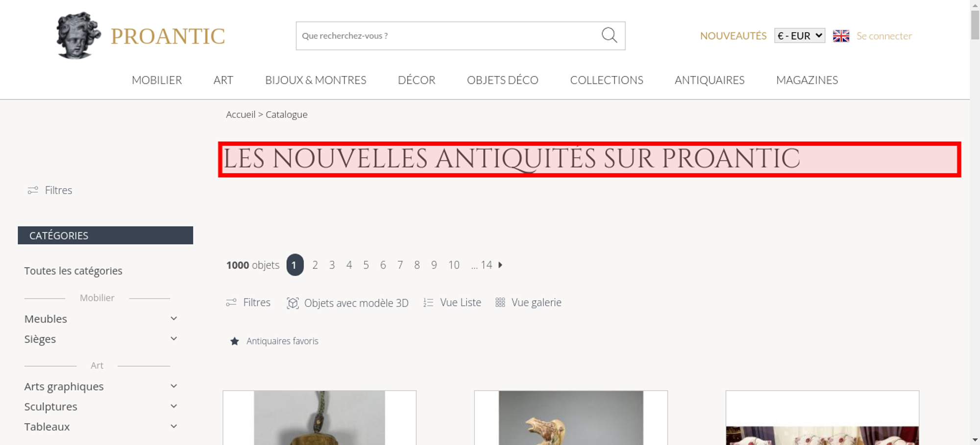Click the Se connecter link
This screenshot has width=980, height=445.
click(x=884, y=36)
